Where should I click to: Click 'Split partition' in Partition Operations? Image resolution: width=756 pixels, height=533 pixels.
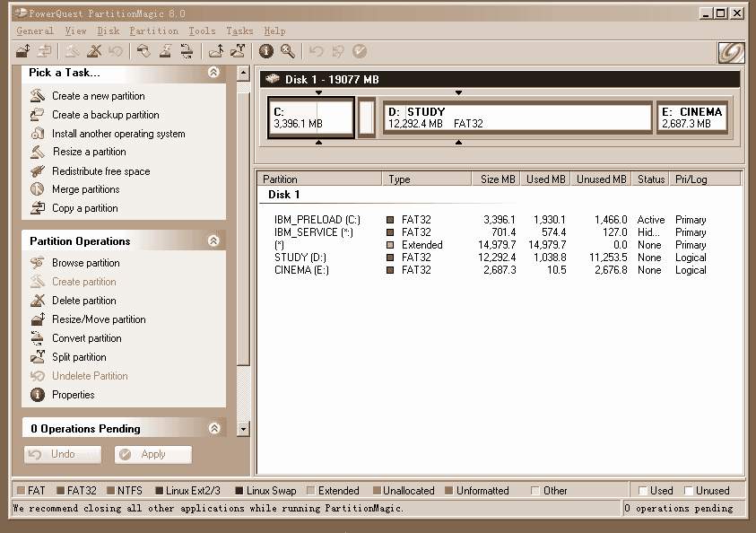click(79, 356)
